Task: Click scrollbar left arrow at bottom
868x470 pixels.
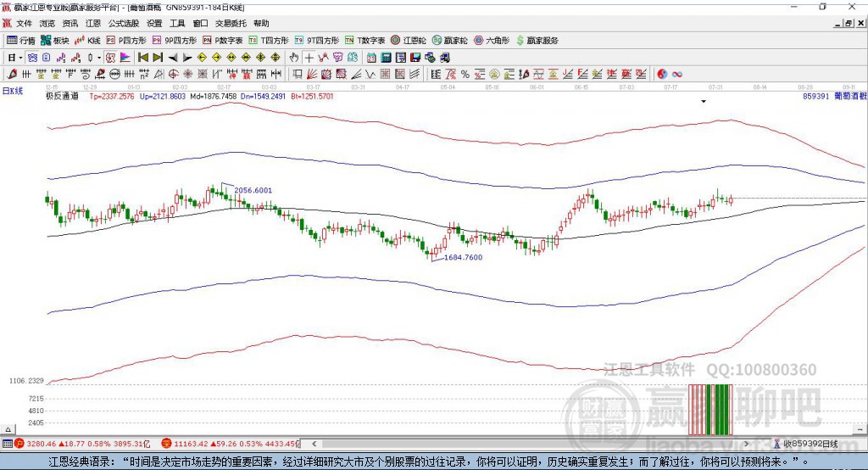Action: pos(314,444)
